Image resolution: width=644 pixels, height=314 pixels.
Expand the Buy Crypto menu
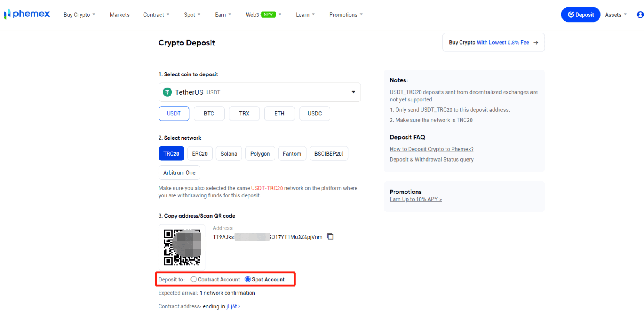[79, 15]
